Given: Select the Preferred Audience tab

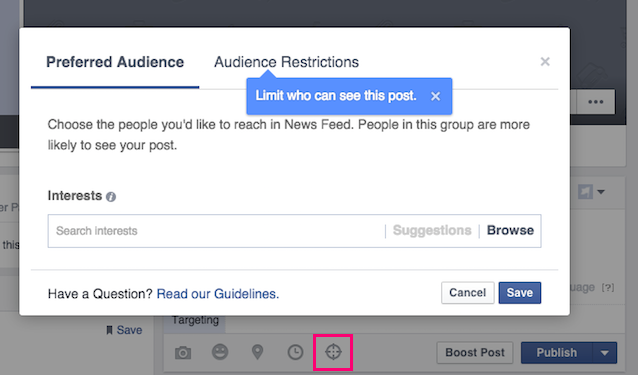Looking at the screenshot, I should [115, 62].
